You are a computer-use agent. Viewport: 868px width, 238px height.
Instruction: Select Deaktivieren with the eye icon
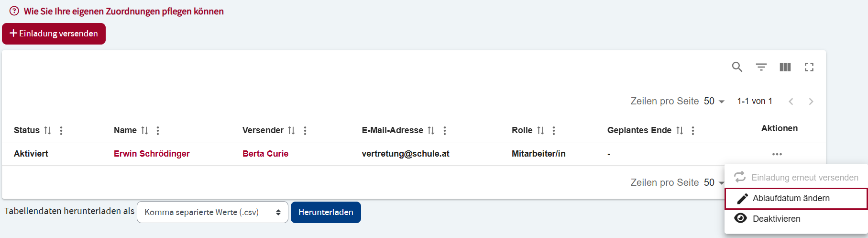pyautogui.click(x=776, y=219)
